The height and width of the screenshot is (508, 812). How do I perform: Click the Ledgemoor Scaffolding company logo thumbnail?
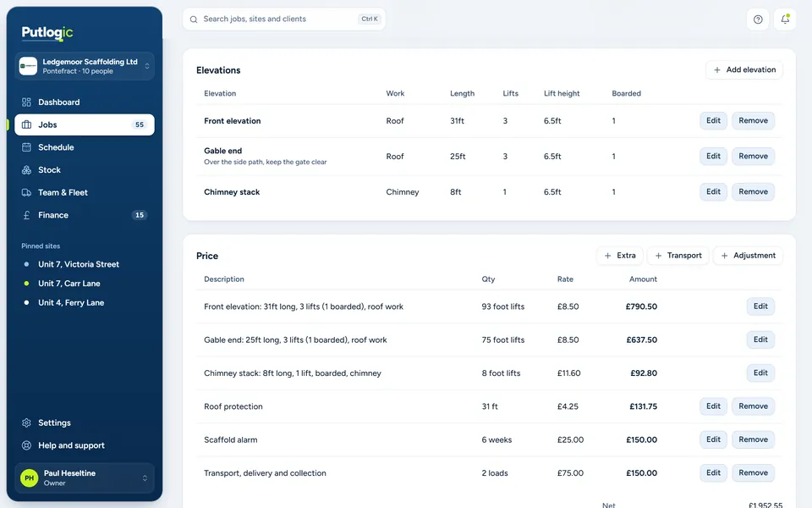28,66
